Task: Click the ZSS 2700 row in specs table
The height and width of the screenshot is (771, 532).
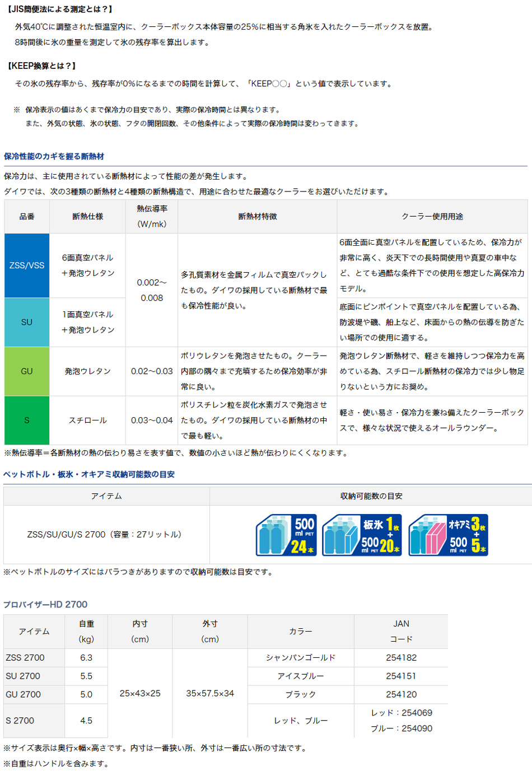Action: [25, 658]
